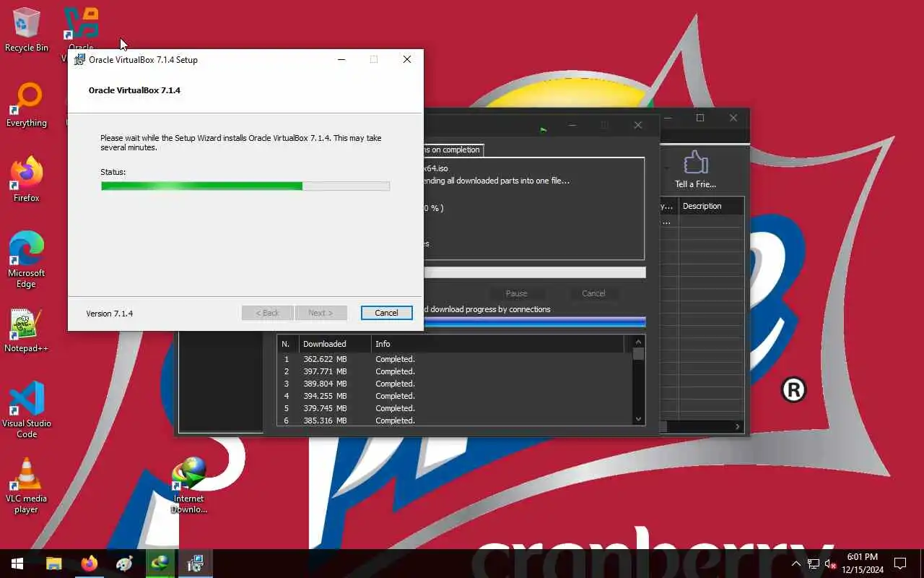Minimize the VirtualBox Setup window
Screen dimensions: 924x578
(x=341, y=60)
